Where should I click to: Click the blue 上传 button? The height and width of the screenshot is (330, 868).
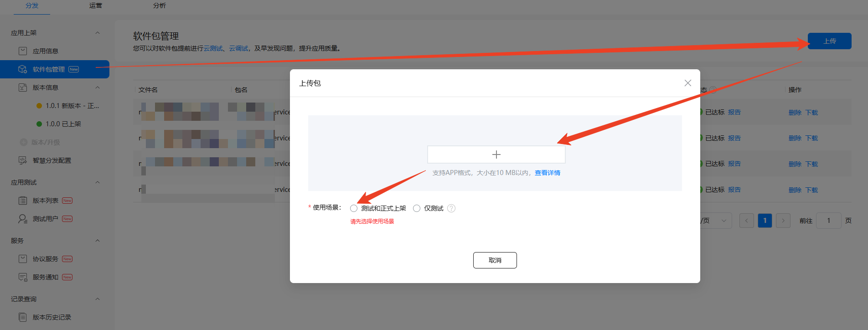(830, 41)
